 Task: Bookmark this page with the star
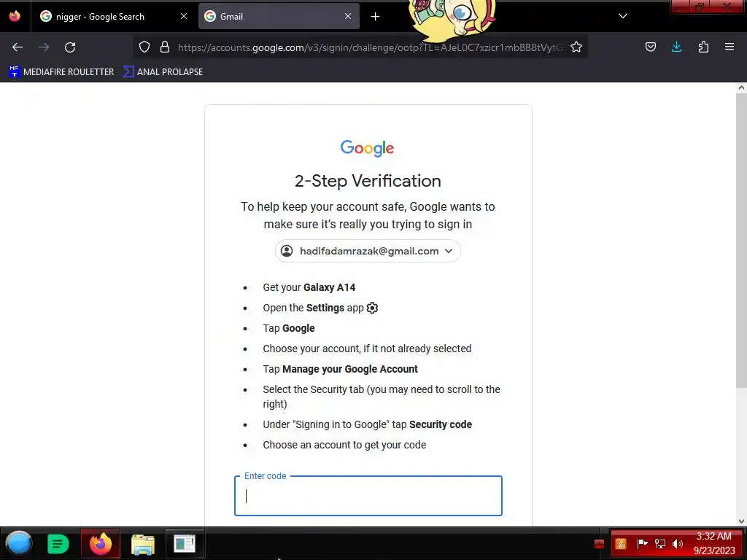[576, 47]
